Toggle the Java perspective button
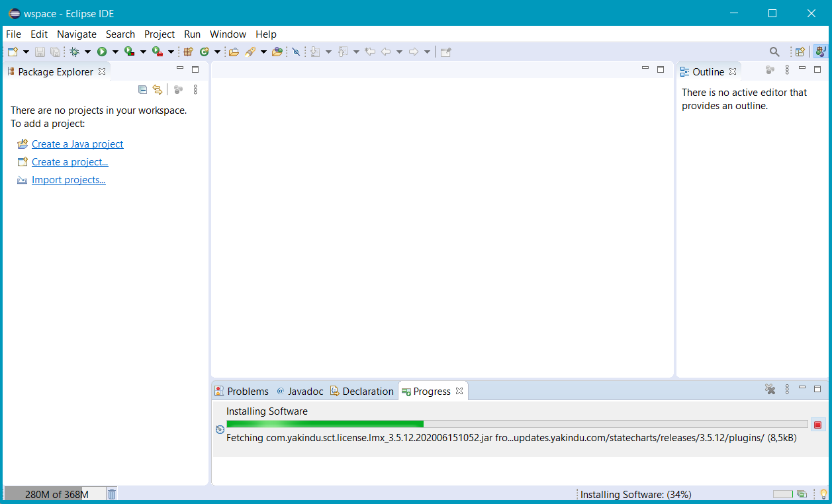Viewport: 832px width, 504px height. click(x=820, y=52)
